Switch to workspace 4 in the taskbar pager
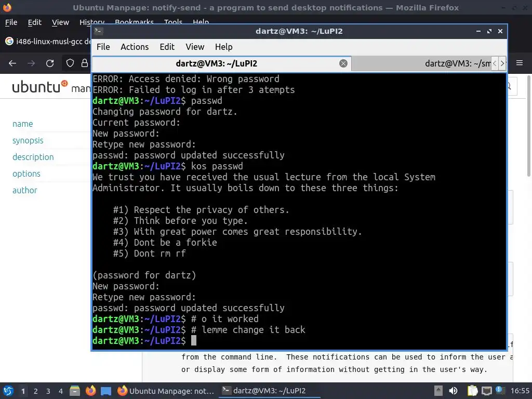This screenshot has width=532, height=399. click(x=61, y=391)
